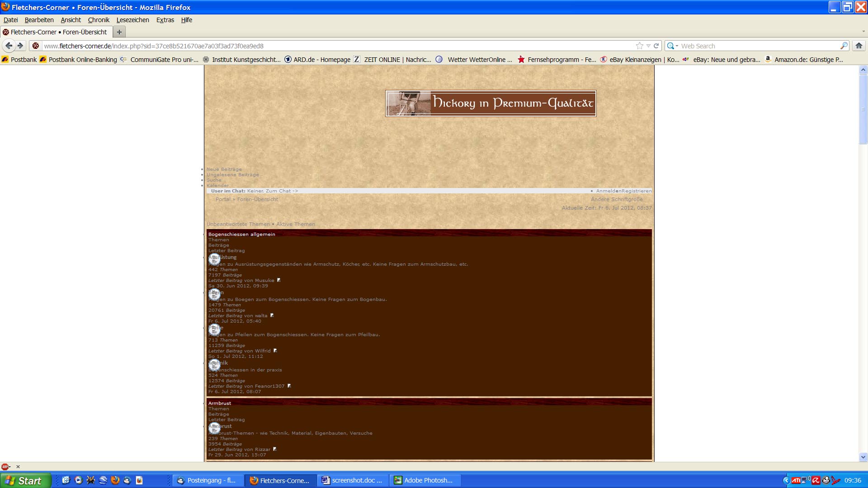Viewport: 868px width, 488px height.
Task: Click the Hickory in Premium-Qualität banner
Action: pyautogui.click(x=491, y=103)
